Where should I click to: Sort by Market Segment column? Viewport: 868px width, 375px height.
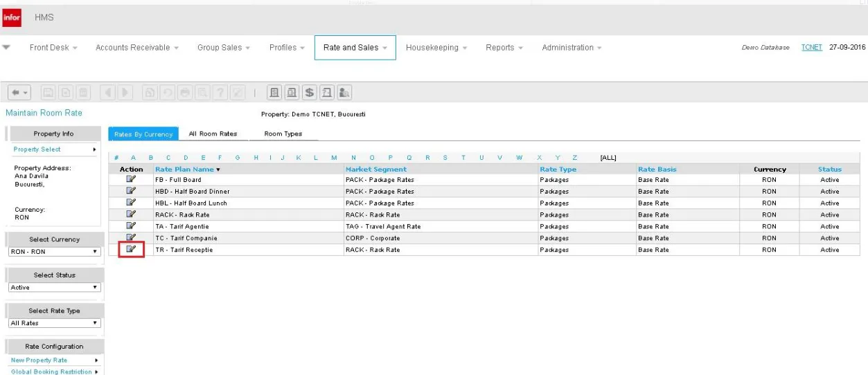click(376, 169)
